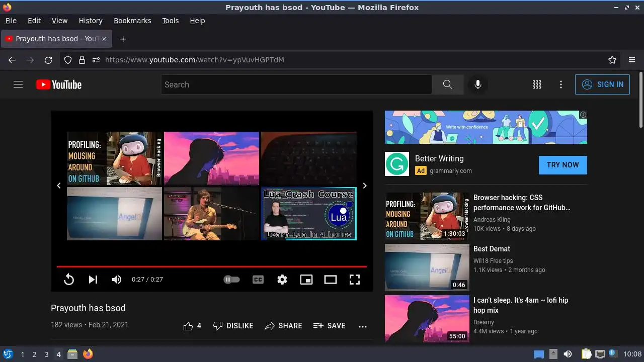Open Lua Crash Course endscreen thumbnail
The width and height of the screenshot is (644, 362).
pyautogui.click(x=309, y=214)
